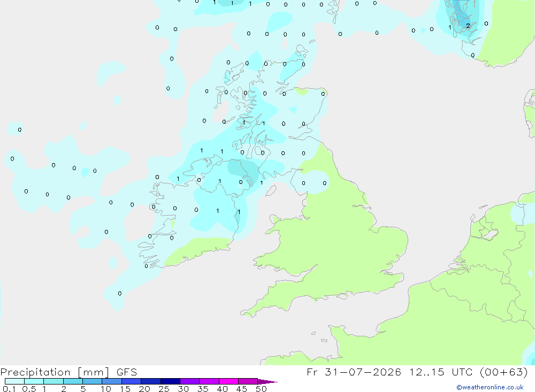
Task: Click the "GFS" model label
Action: [x=127, y=372]
